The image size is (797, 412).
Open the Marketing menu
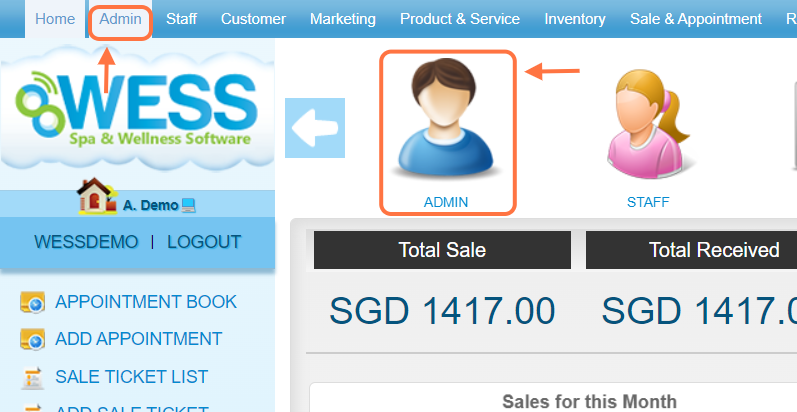click(x=343, y=19)
